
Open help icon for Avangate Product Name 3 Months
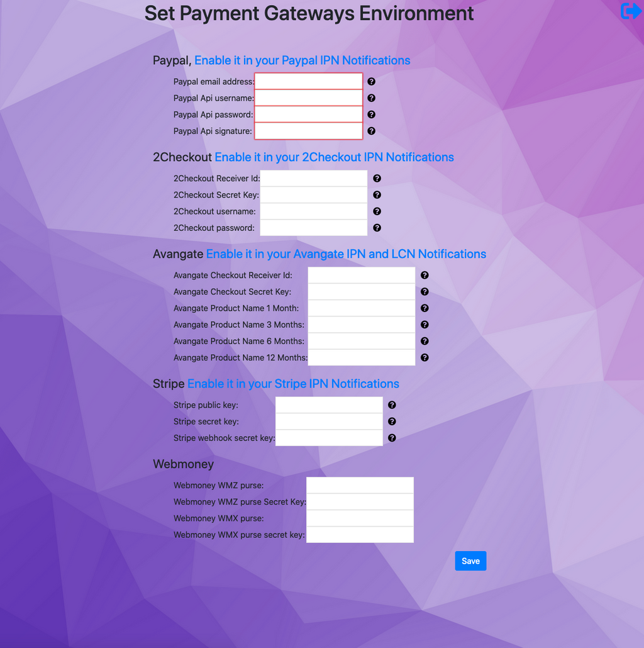[x=425, y=325]
